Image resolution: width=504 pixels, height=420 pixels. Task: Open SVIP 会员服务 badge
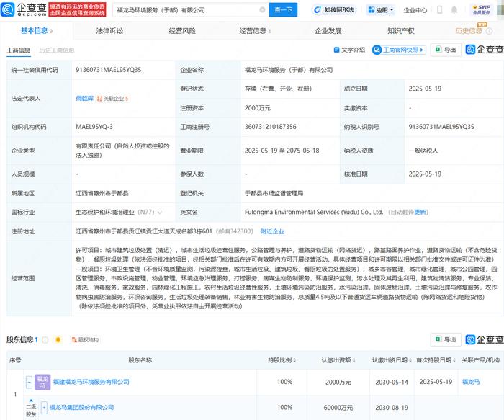(482, 9)
